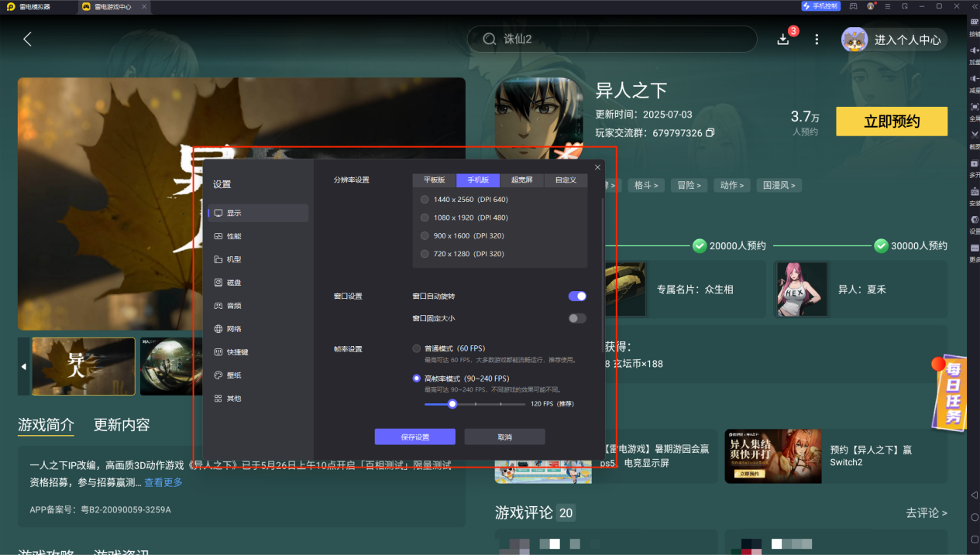Click the 保存设置 button
Image resolution: width=980 pixels, height=555 pixels.
point(415,437)
